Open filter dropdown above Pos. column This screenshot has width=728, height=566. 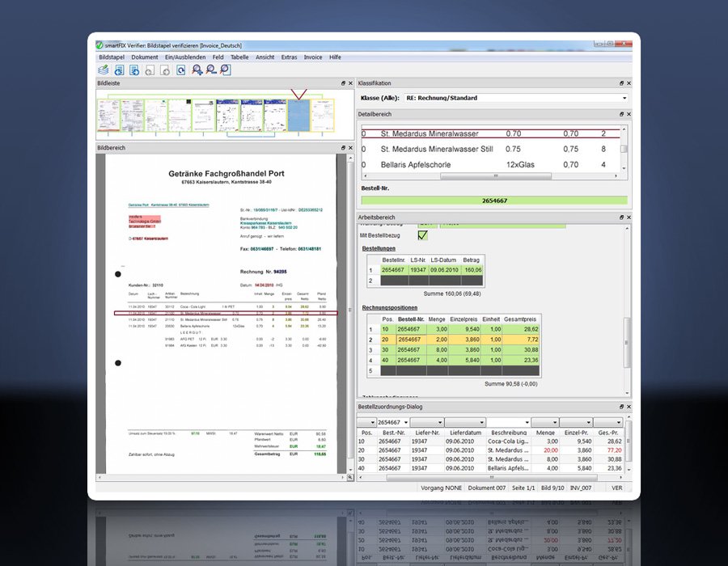[x=373, y=423]
